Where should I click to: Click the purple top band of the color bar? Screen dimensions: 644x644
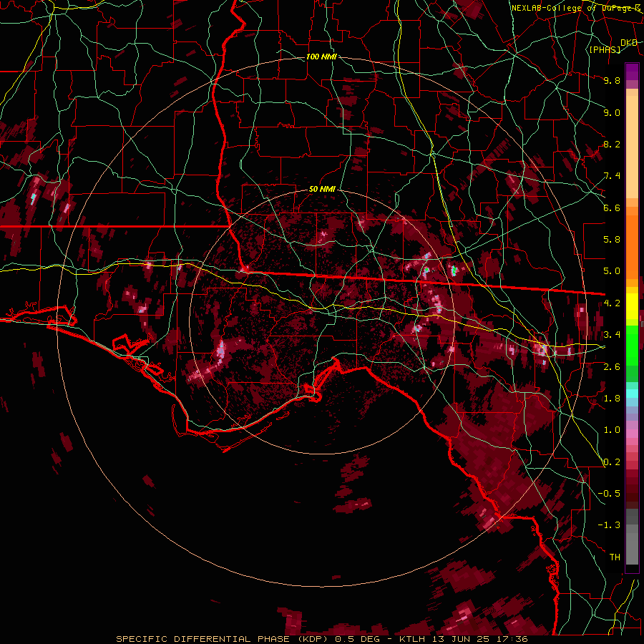(x=632, y=72)
